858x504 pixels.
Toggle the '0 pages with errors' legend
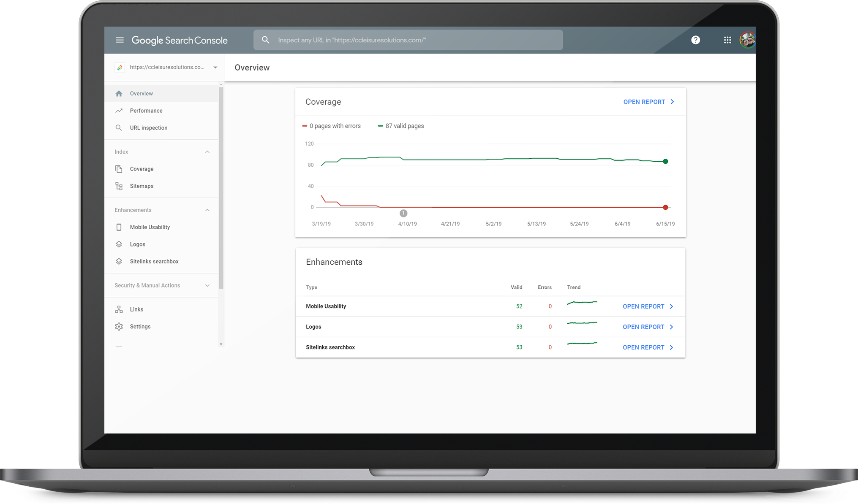pyautogui.click(x=332, y=126)
